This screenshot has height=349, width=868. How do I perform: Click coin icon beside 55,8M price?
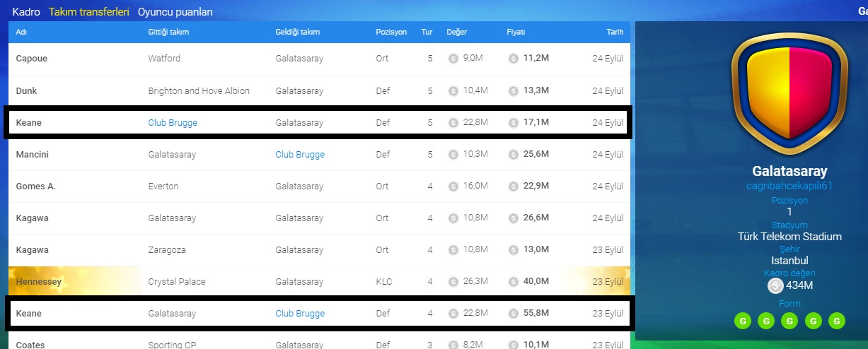point(514,313)
